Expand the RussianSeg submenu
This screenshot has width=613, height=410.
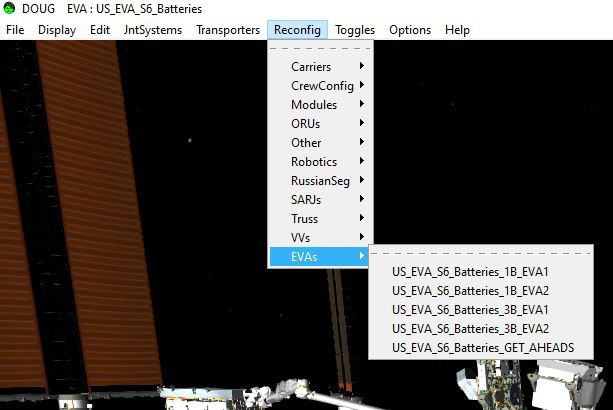[x=319, y=181]
